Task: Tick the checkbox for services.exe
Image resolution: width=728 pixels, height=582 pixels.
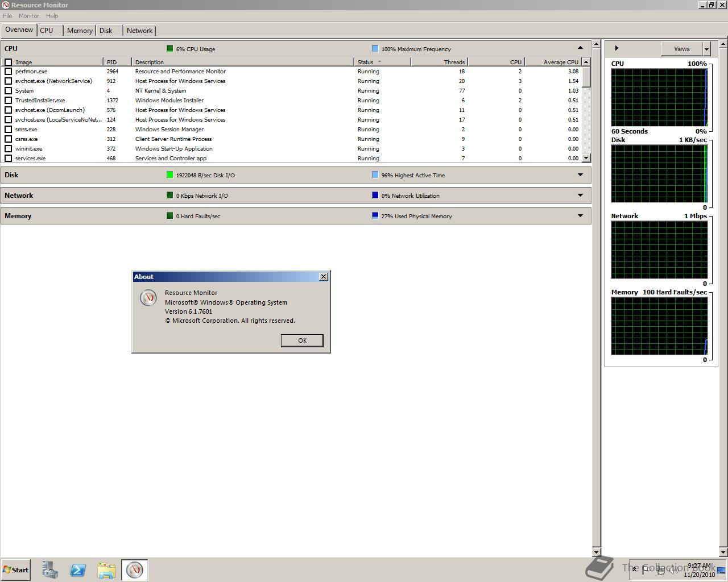Action: 9,159
